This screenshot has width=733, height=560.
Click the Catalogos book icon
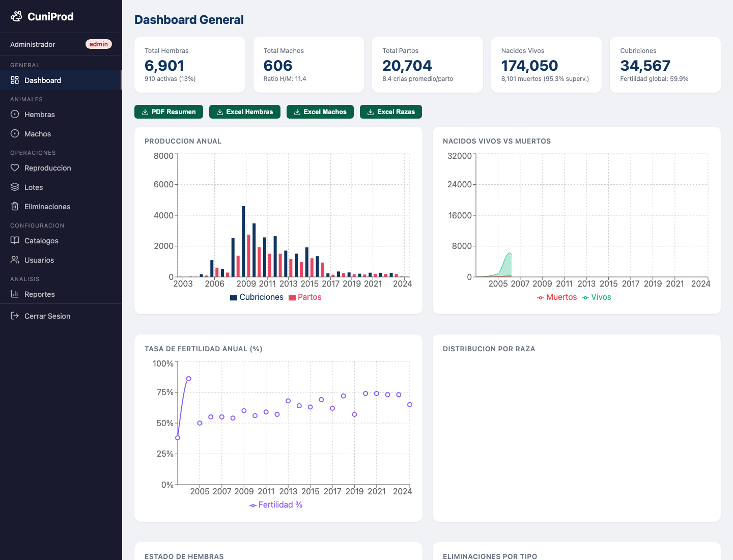pyautogui.click(x=15, y=240)
